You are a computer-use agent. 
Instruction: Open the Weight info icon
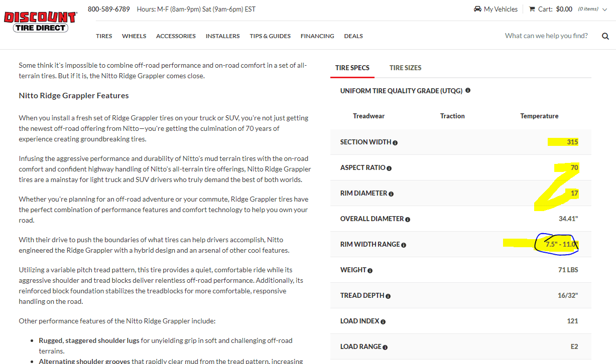pos(370,271)
